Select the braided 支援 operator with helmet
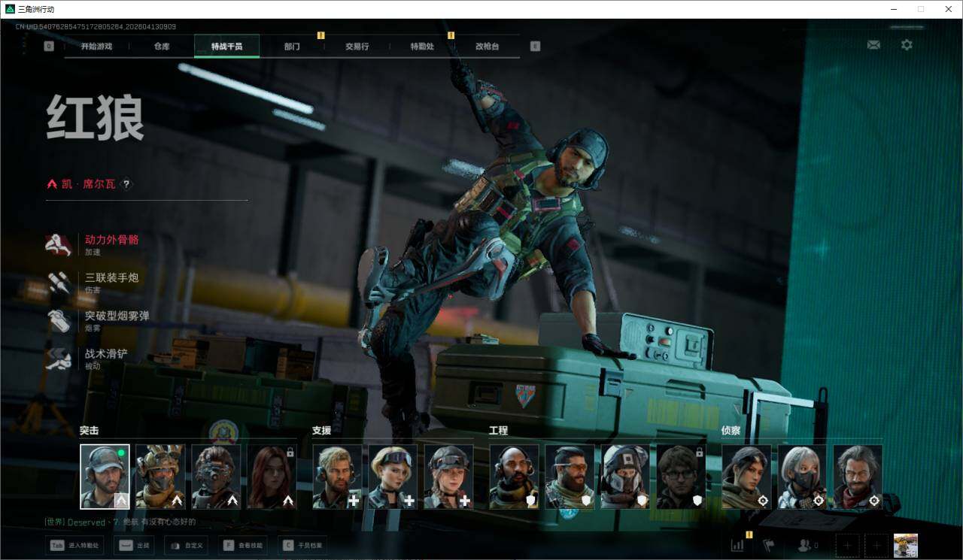This screenshot has height=560, width=963. [x=448, y=477]
